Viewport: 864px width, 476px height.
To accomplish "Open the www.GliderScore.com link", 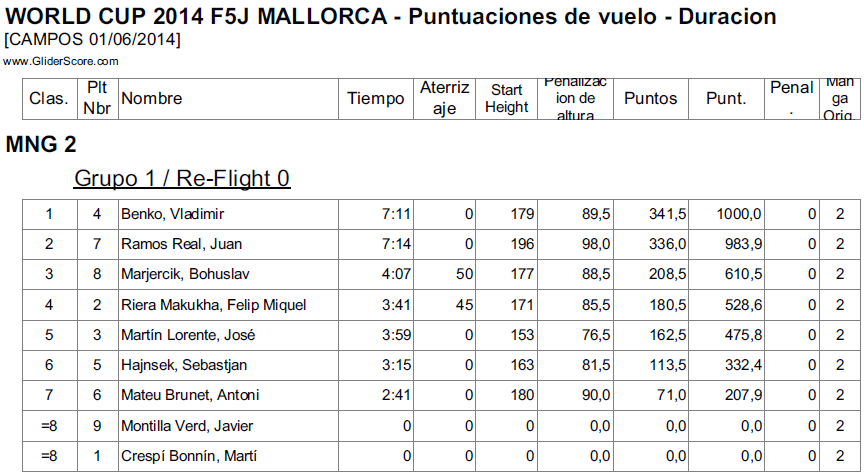I will coord(61,61).
